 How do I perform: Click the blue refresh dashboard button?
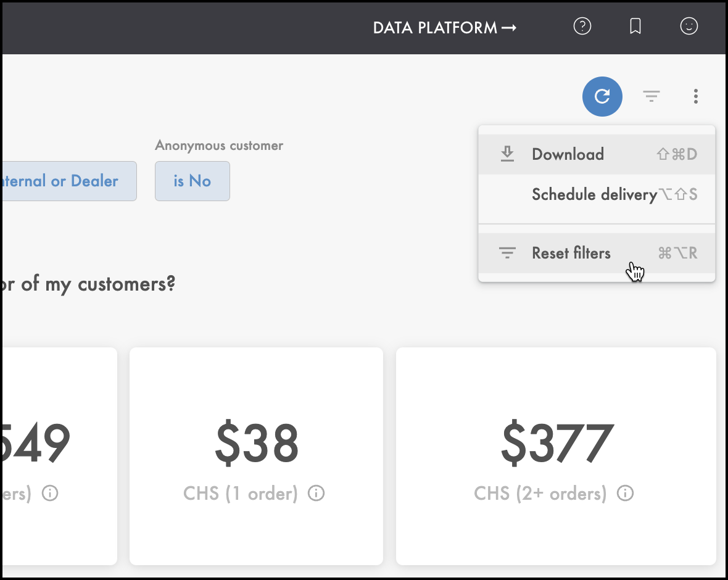(x=602, y=97)
